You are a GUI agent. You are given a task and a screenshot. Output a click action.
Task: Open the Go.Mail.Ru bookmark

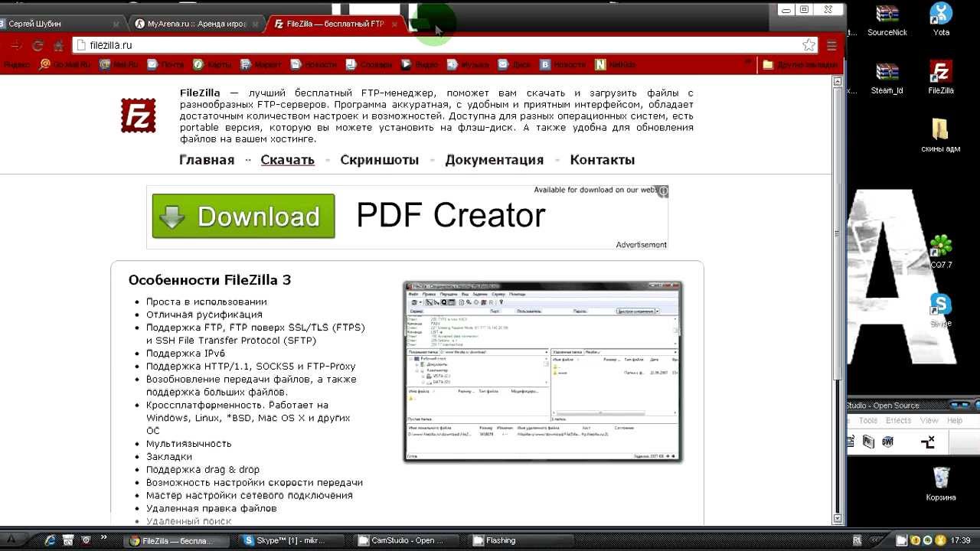pos(65,65)
